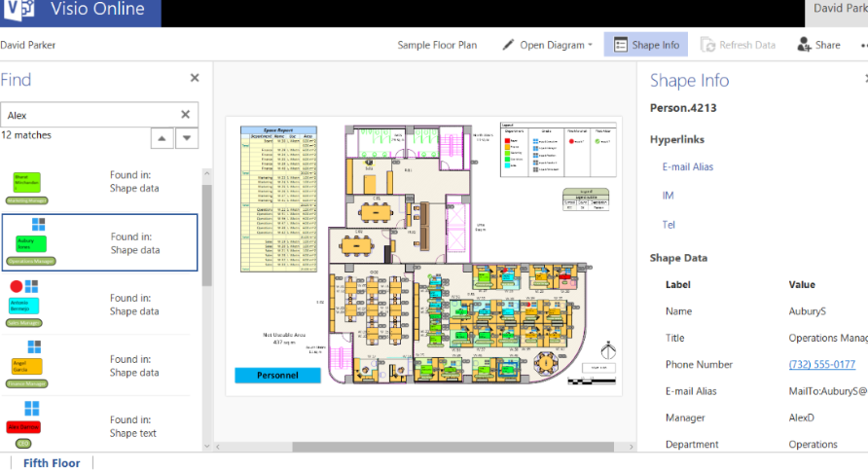Switch to the Fifth Floor tab
The image size is (868, 472).
[x=52, y=463]
